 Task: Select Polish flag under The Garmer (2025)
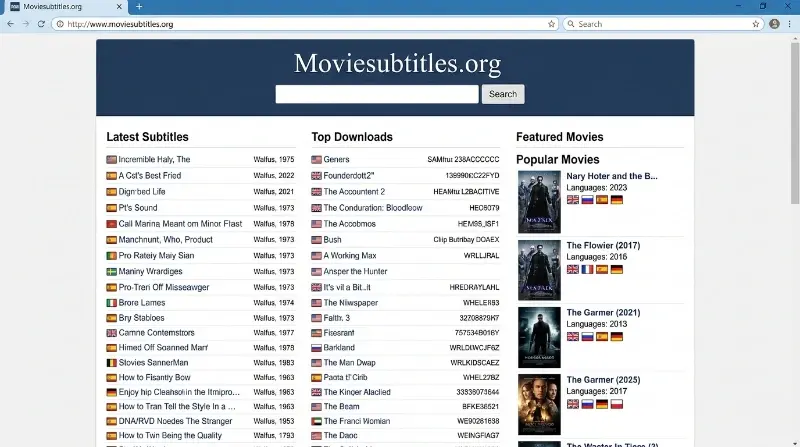tap(617, 404)
